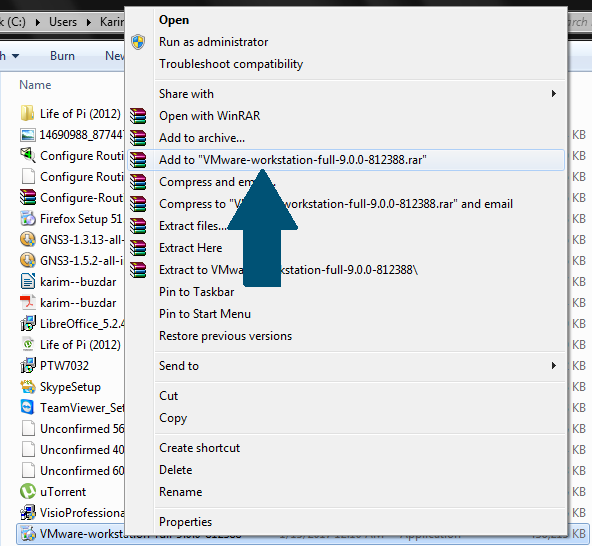Select Pin to Start Menu

coord(345,314)
